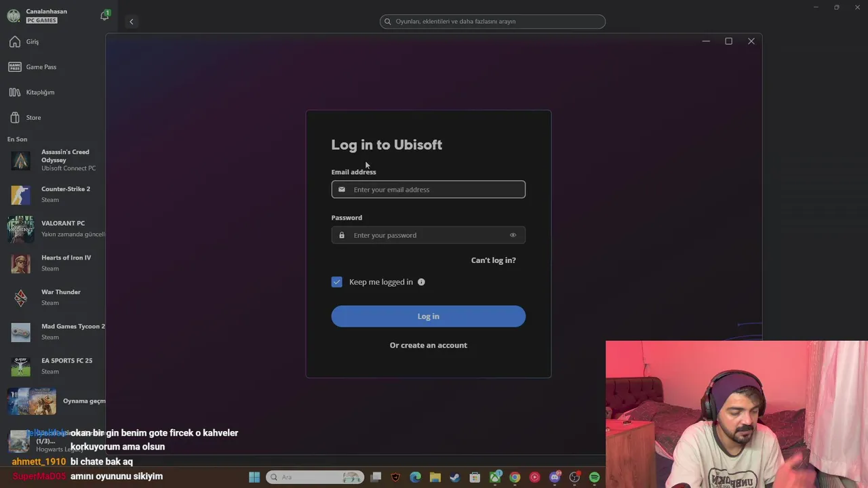868x488 pixels.
Task: Click the Can't log in? link
Action: coord(494,260)
